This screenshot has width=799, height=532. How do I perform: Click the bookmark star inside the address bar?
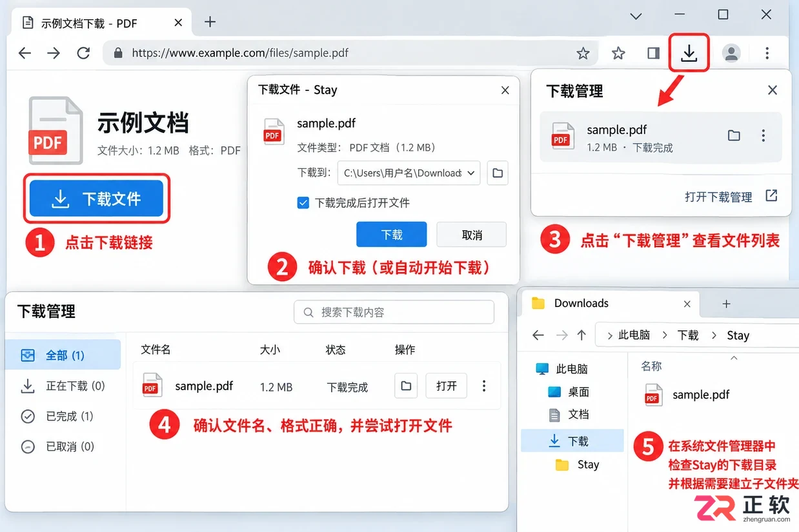(583, 54)
